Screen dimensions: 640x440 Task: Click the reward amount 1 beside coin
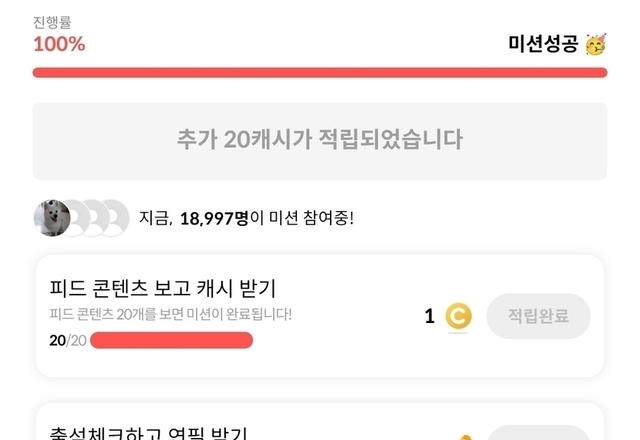(429, 317)
